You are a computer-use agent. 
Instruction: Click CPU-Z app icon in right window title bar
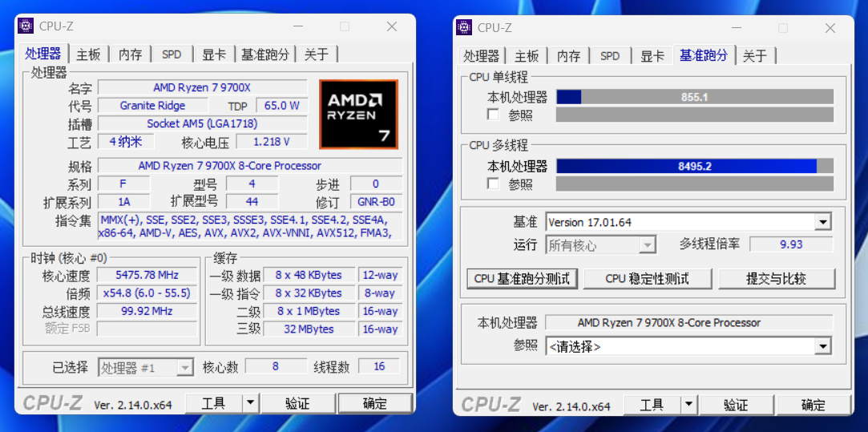click(464, 27)
